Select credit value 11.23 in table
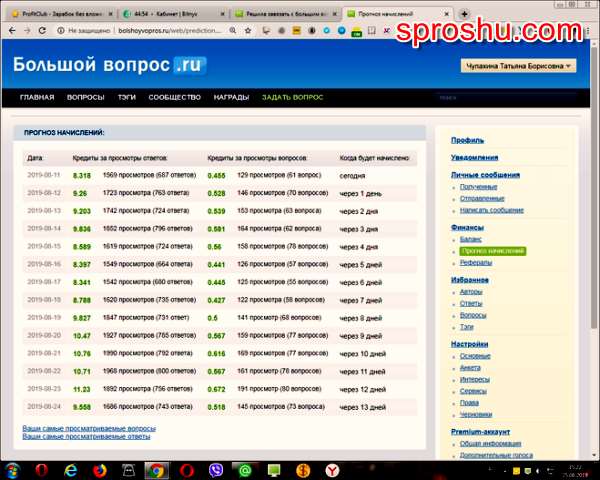The image size is (600, 480). pyautogui.click(x=82, y=389)
